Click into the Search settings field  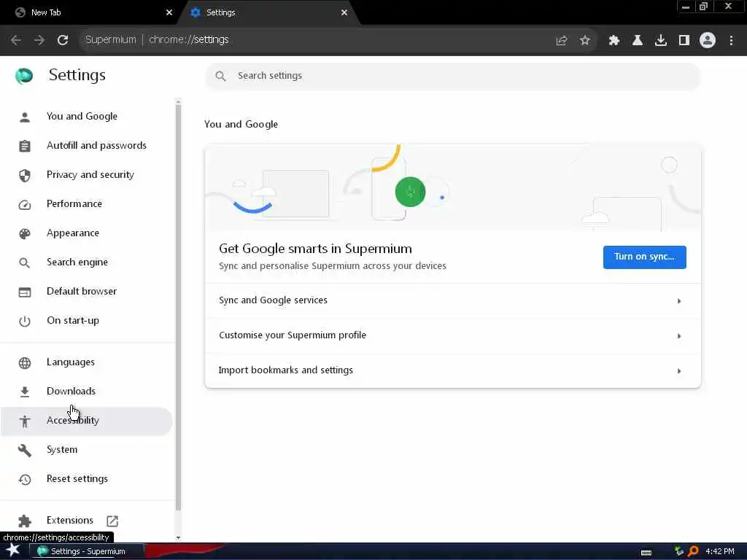coord(452,76)
